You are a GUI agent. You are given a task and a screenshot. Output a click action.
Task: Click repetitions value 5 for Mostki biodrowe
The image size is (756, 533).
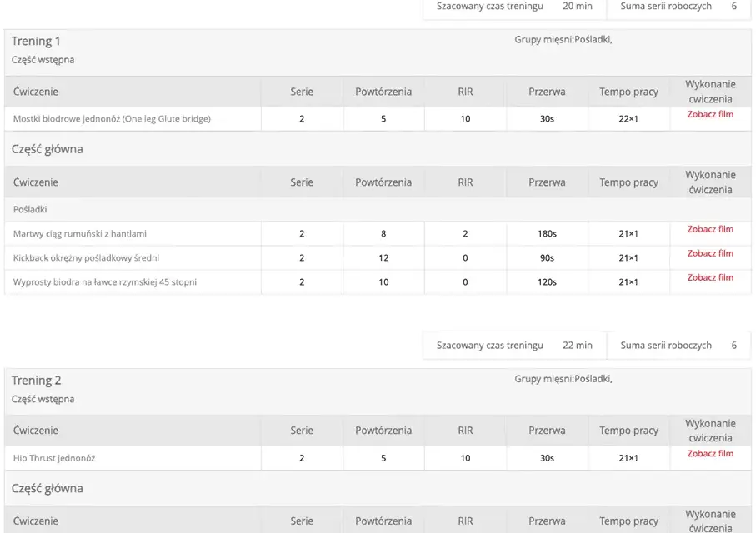383,119
